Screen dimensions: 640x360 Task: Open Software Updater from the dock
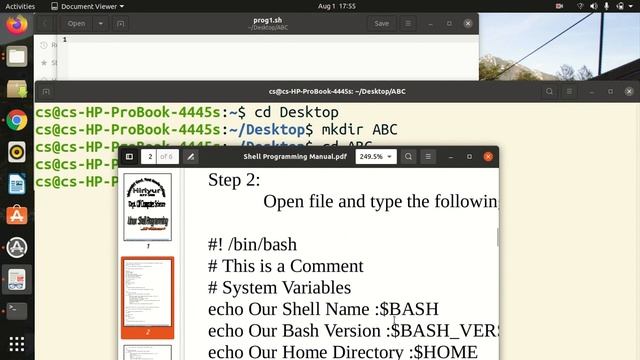(17, 247)
